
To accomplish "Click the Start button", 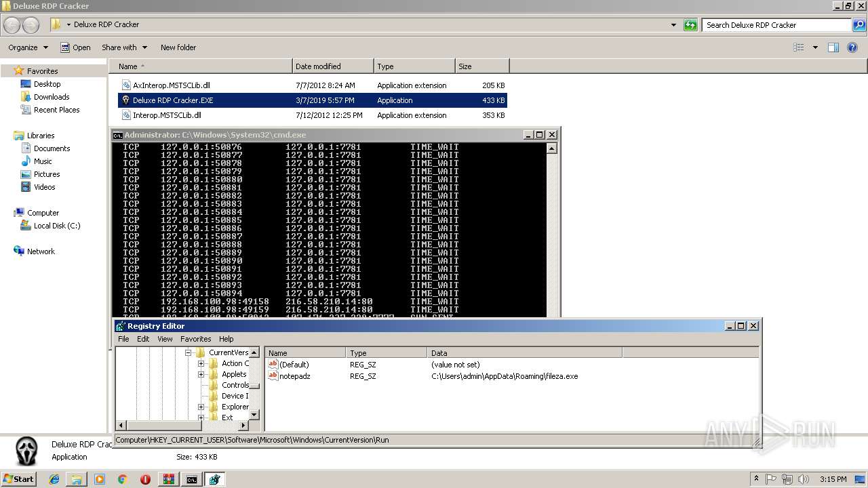I will point(18,479).
